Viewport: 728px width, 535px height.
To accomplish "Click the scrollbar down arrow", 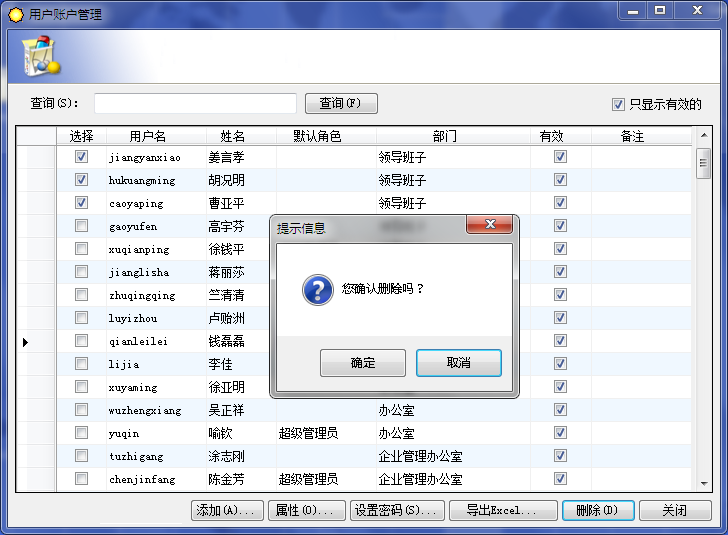I will (704, 483).
